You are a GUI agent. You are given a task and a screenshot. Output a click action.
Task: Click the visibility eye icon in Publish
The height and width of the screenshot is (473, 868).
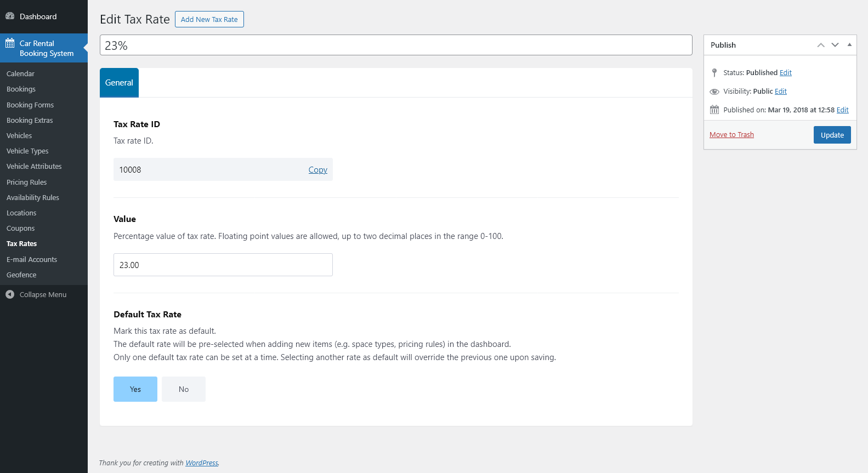click(714, 92)
